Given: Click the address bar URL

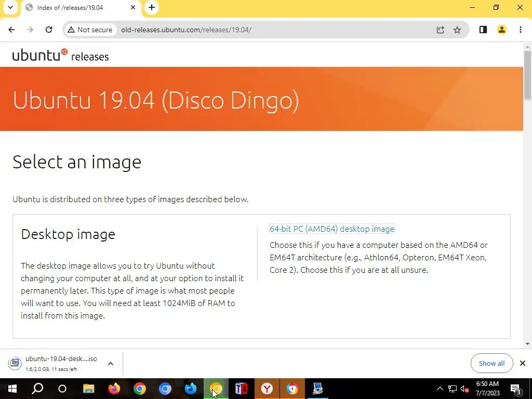Looking at the screenshot, I should 186,30.
